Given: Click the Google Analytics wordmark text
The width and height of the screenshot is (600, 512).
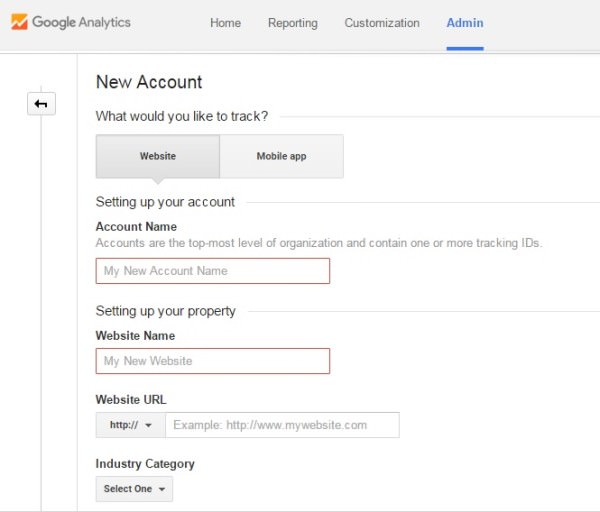Looking at the screenshot, I should pos(81,22).
